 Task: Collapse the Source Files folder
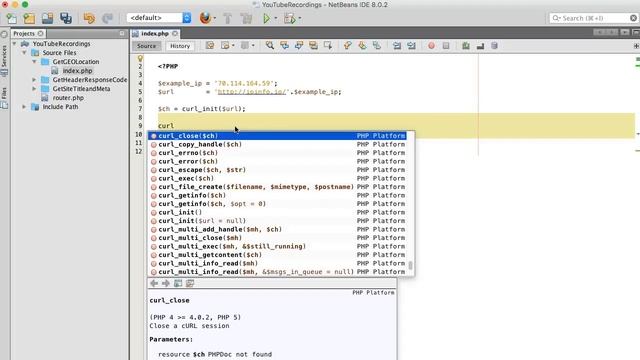[24, 53]
